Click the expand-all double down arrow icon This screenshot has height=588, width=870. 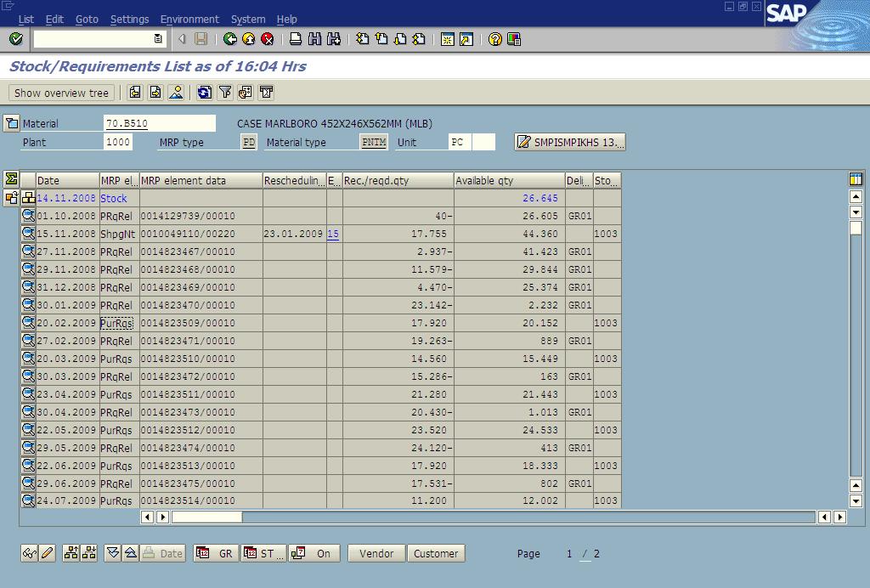113,553
